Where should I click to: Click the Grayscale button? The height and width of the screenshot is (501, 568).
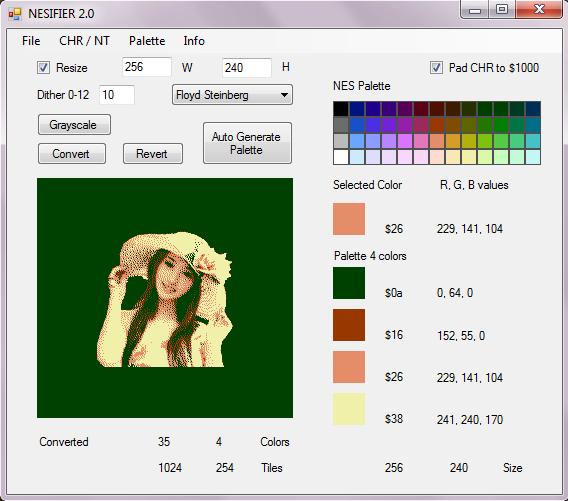74,125
